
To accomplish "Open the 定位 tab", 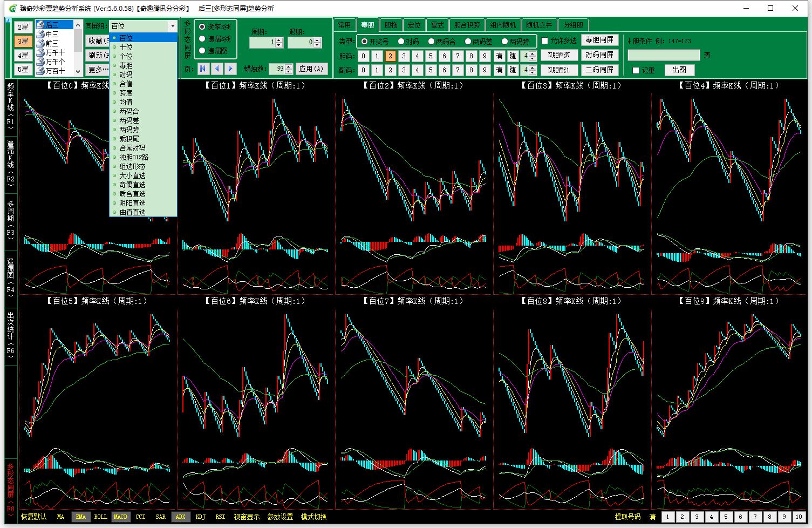I will (x=414, y=25).
